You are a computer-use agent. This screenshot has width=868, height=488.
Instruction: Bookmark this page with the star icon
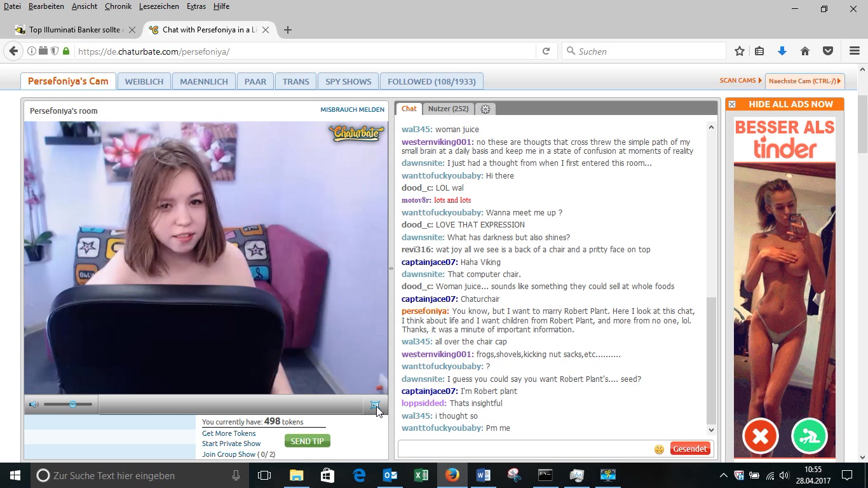tap(739, 51)
